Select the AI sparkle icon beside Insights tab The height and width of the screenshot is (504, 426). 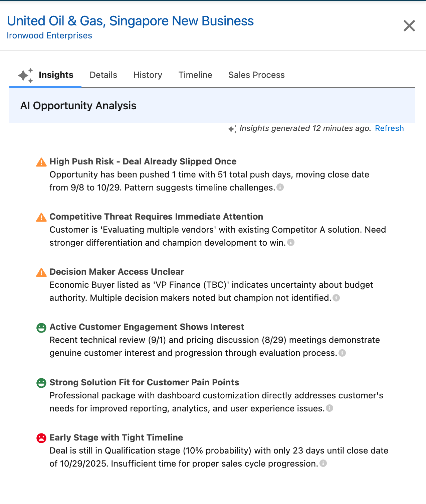point(24,75)
